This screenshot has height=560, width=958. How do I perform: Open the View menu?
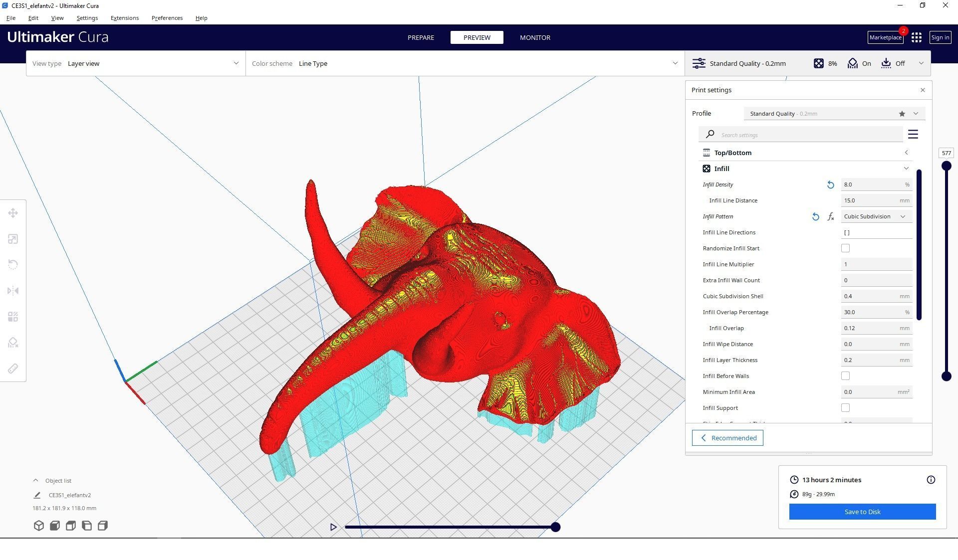coord(57,18)
